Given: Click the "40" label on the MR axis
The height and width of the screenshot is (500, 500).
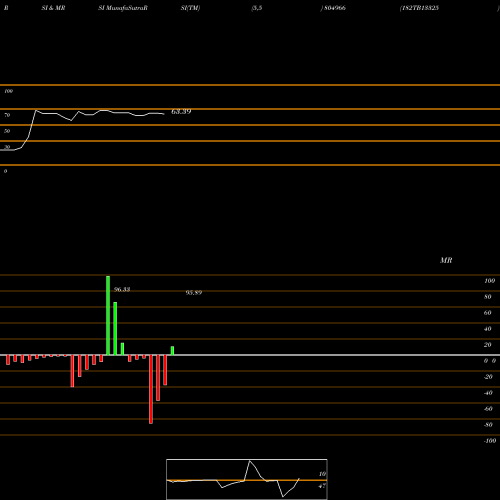Looking at the screenshot, I should (x=488, y=329).
